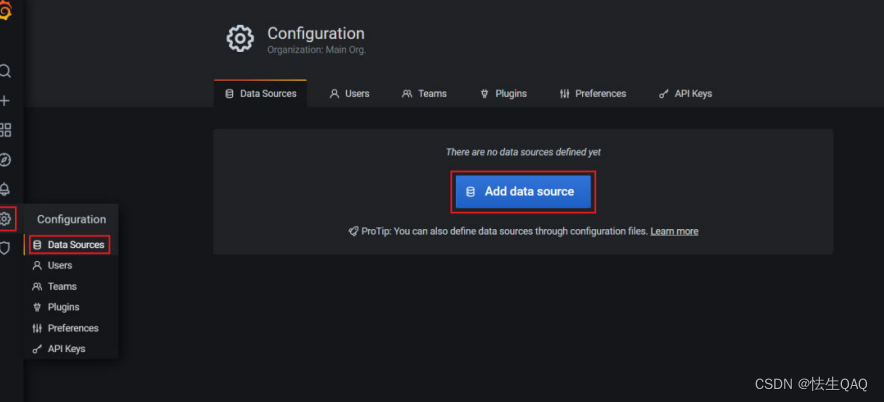Open the Create plus icon in sidebar
The width and height of the screenshot is (884, 402).
(5, 101)
